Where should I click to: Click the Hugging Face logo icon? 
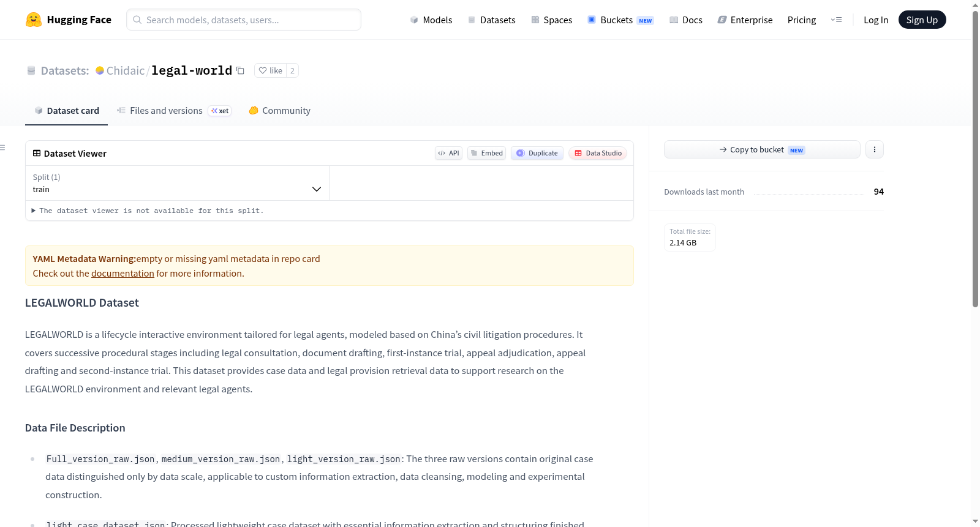(x=34, y=20)
